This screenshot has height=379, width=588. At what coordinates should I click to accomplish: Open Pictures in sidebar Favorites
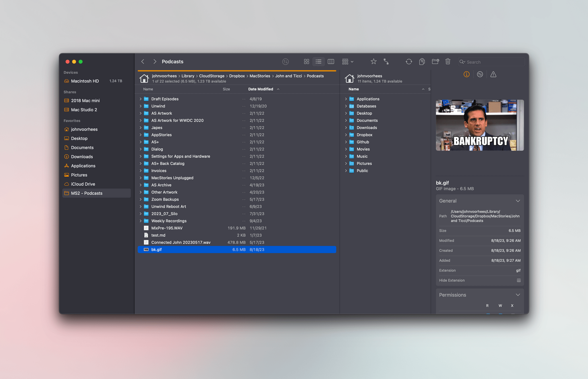[96, 175]
